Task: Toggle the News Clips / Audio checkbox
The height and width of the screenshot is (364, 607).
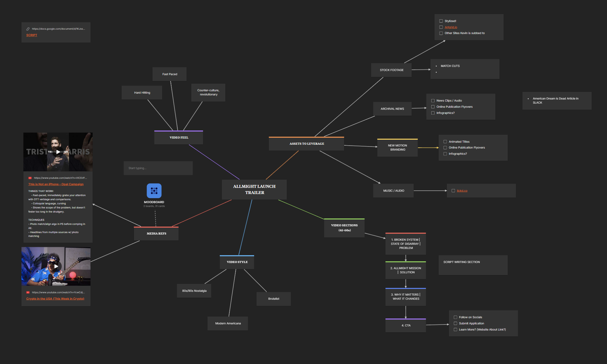Action: [x=433, y=100]
